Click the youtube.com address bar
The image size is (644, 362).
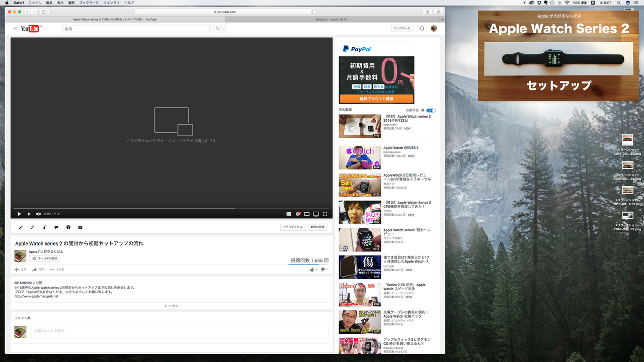click(225, 12)
